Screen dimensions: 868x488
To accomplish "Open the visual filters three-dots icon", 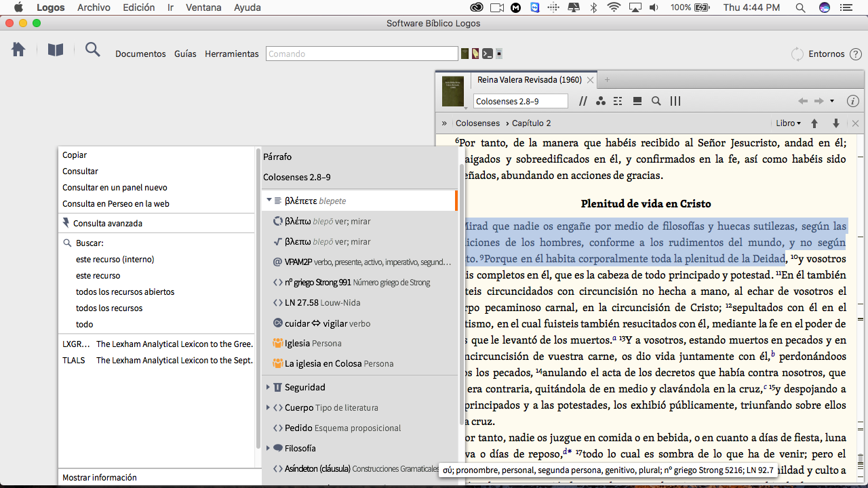I will point(600,101).
